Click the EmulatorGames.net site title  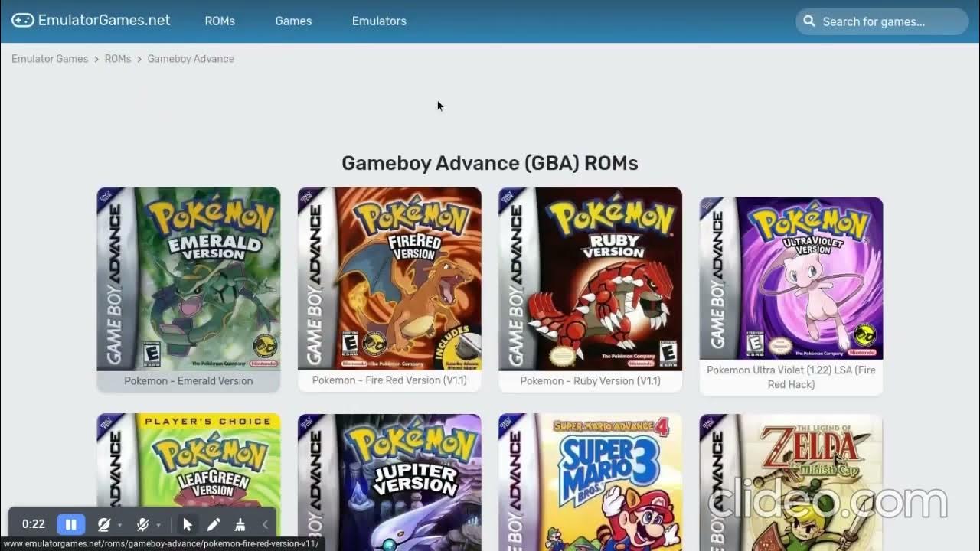click(104, 21)
